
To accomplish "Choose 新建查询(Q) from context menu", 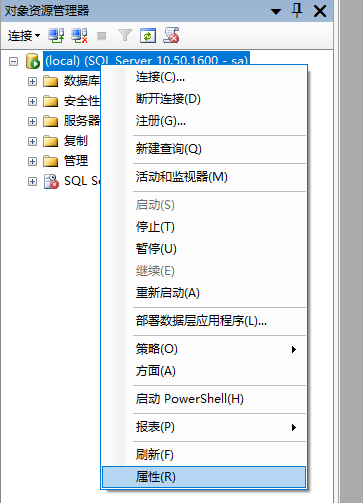I will pos(204,149).
